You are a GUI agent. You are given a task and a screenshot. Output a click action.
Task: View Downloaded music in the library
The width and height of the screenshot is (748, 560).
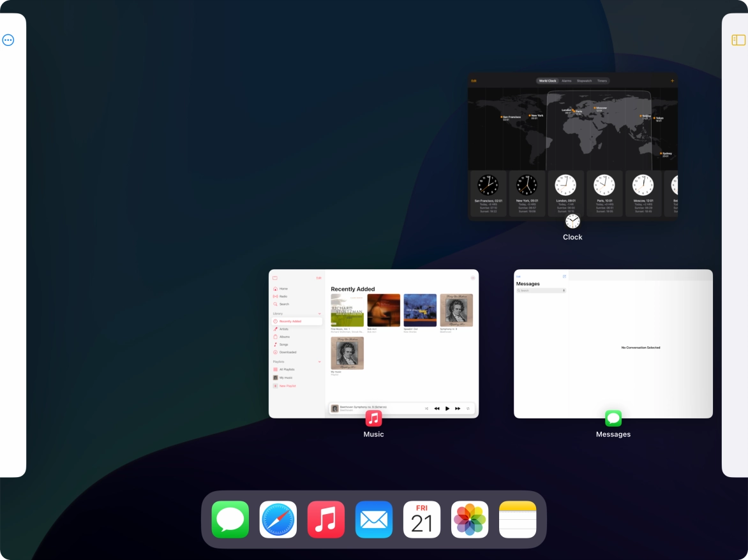coord(288,352)
